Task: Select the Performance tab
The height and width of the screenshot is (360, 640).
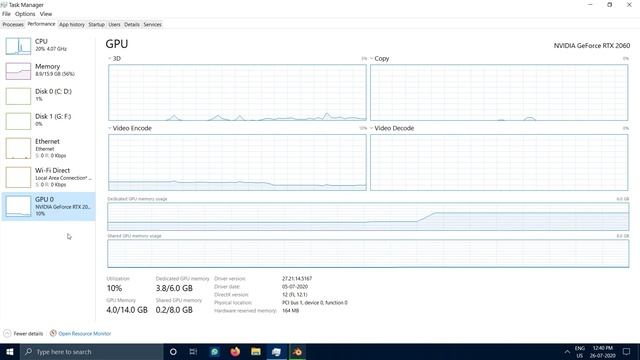Action: click(x=41, y=24)
